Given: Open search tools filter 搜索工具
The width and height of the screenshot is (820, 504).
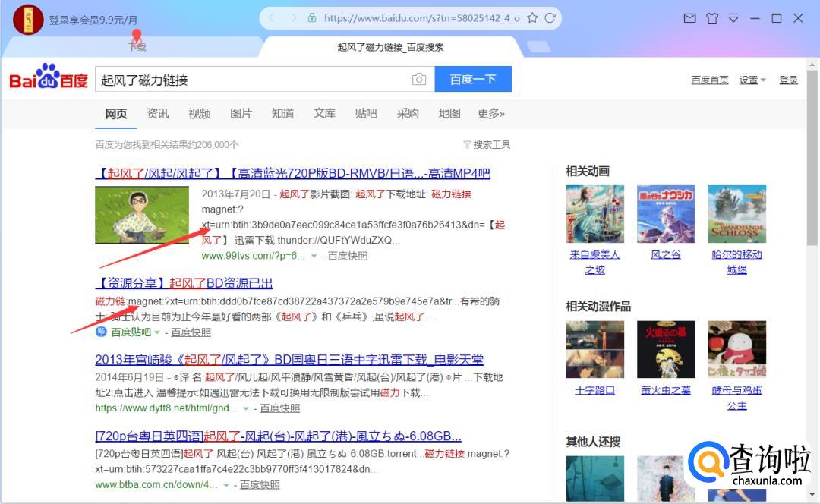Looking at the screenshot, I should [x=487, y=144].
